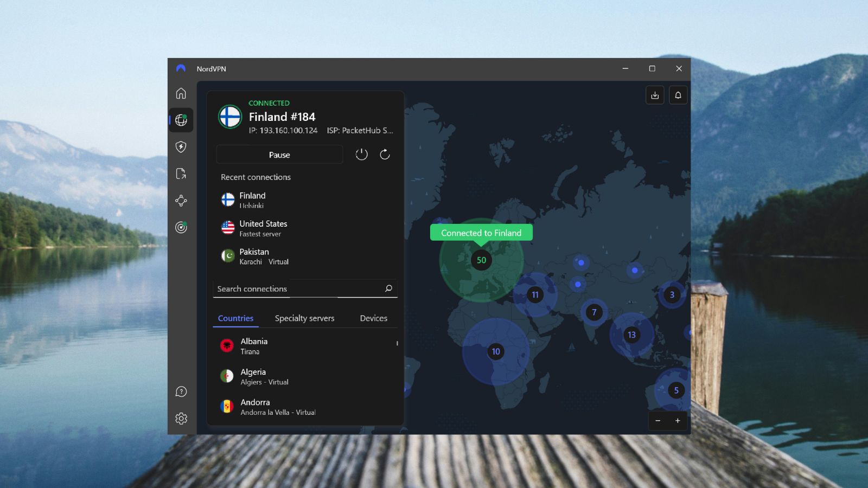Select the VPN globe icon in the sidebar

[181, 120]
